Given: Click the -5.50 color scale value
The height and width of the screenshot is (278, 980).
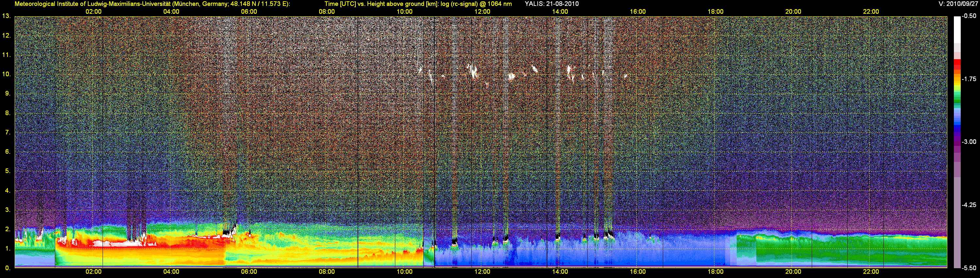Looking at the screenshot, I should tap(969, 268).
